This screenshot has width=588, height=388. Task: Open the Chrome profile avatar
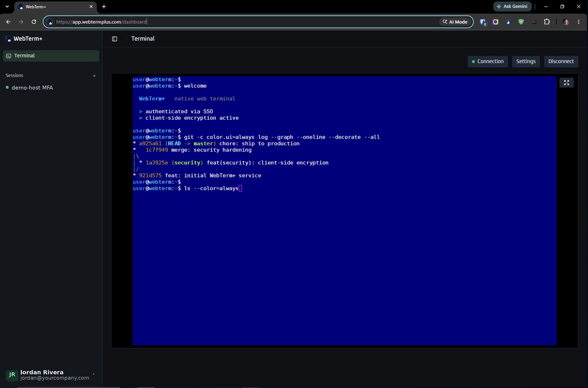click(x=566, y=22)
